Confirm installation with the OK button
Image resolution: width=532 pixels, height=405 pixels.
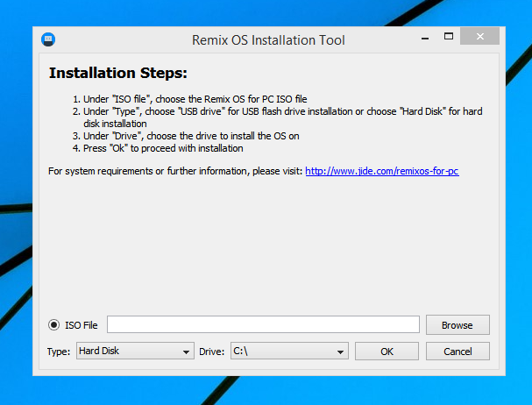(387, 351)
